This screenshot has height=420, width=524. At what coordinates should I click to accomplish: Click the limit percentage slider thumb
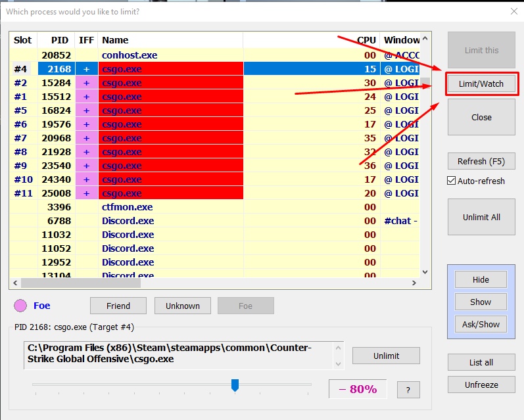(235, 385)
